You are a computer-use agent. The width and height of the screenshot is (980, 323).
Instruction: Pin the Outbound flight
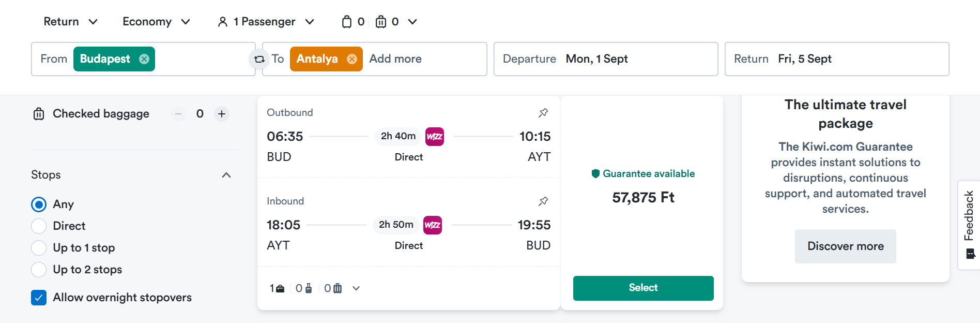(543, 112)
